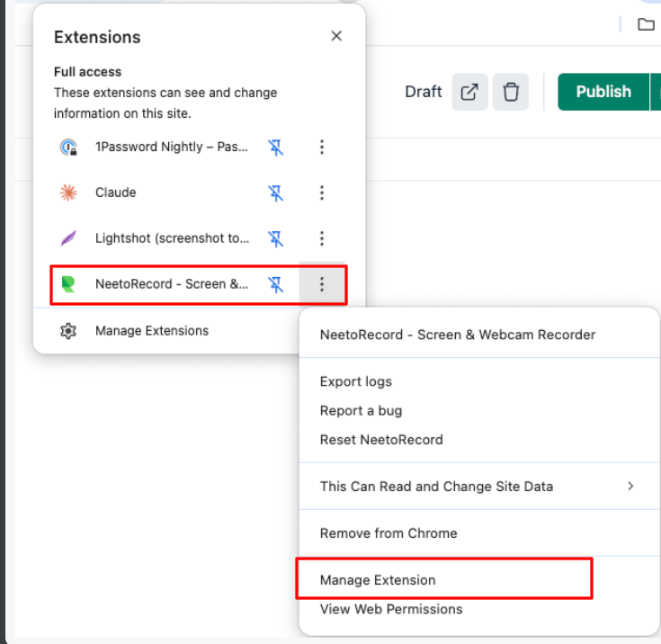Click the submenu chevron arrow
The height and width of the screenshot is (644, 661).
click(630, 487)
